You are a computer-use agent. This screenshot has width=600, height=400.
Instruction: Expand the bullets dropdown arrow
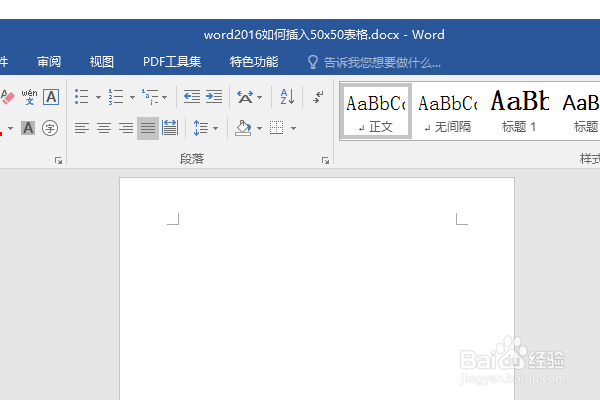point(98,97)
